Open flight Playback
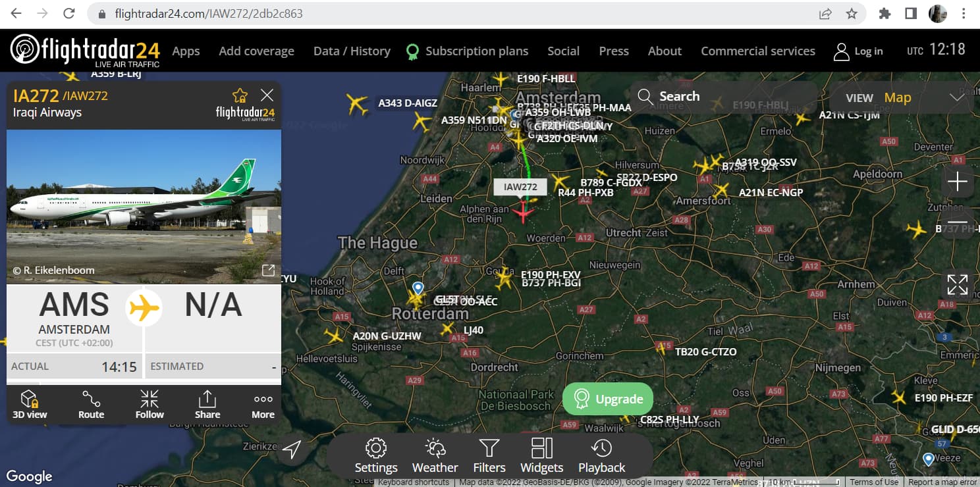 point(601,456)
